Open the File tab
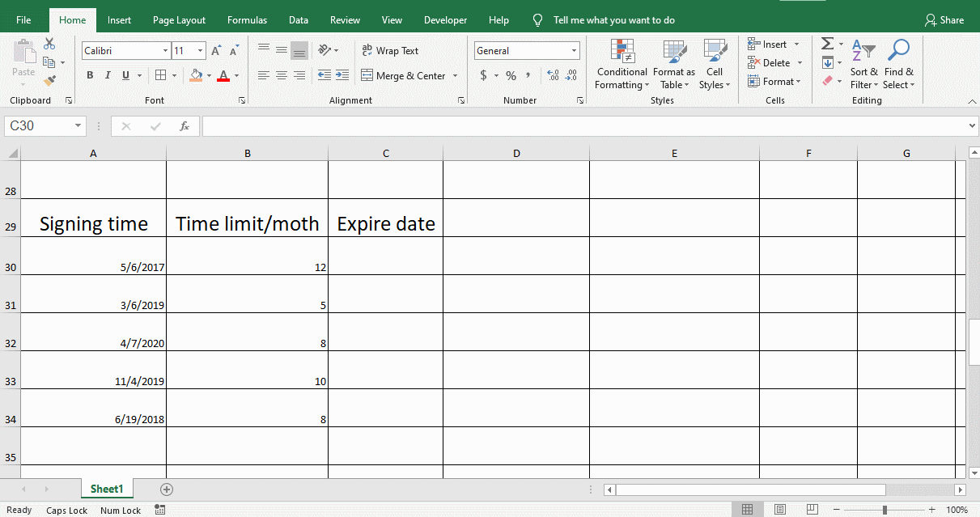The height and width of the screenshot is (517, 980). coord(23,20)
